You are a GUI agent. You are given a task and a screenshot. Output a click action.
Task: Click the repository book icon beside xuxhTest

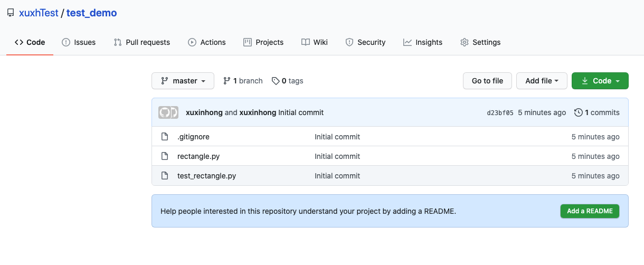pos(11,13)
